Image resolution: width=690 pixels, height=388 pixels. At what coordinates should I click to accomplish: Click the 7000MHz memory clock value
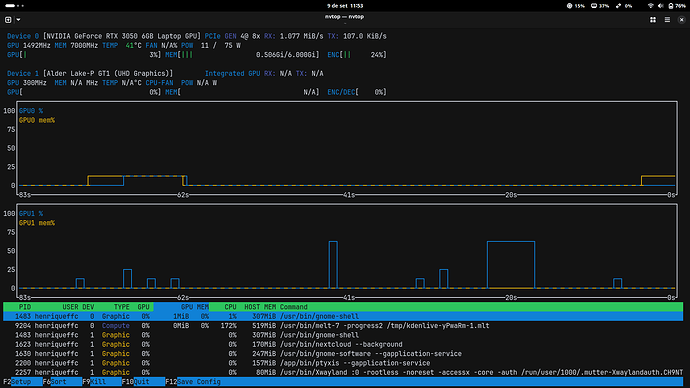(84, 46)
